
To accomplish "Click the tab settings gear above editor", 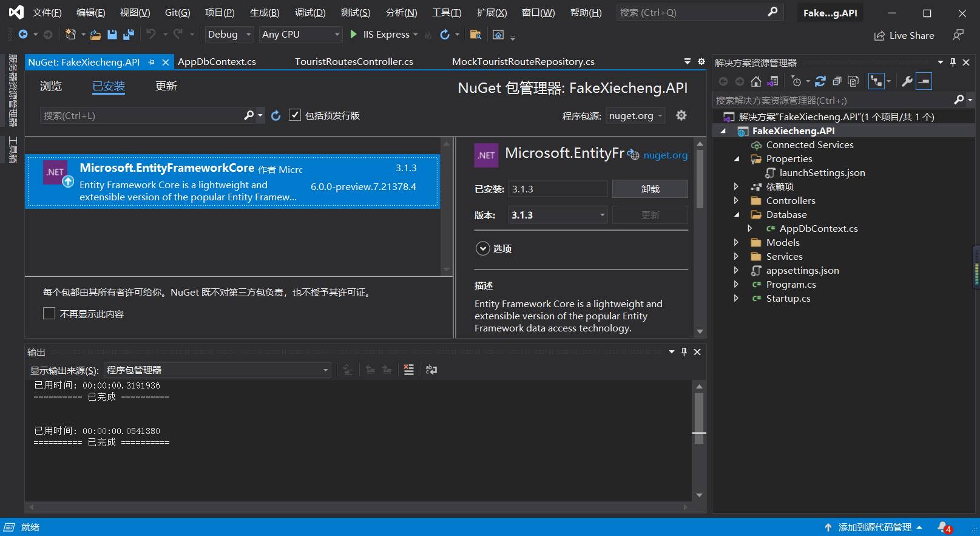I will click(701, 61).
